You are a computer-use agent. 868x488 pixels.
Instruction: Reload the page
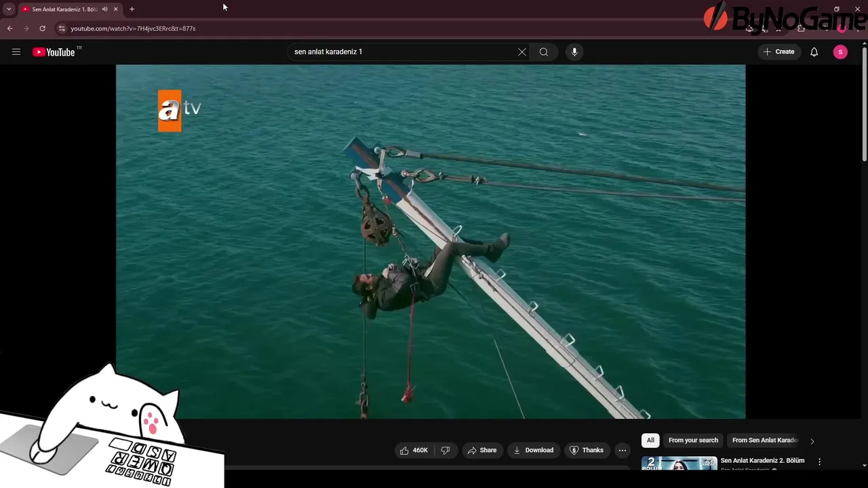[x=42, y=28]
